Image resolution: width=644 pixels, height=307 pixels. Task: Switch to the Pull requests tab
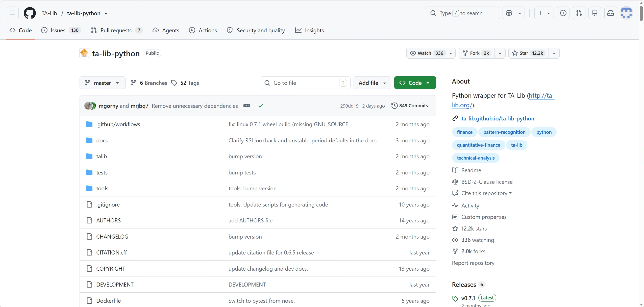coord(117,30)
